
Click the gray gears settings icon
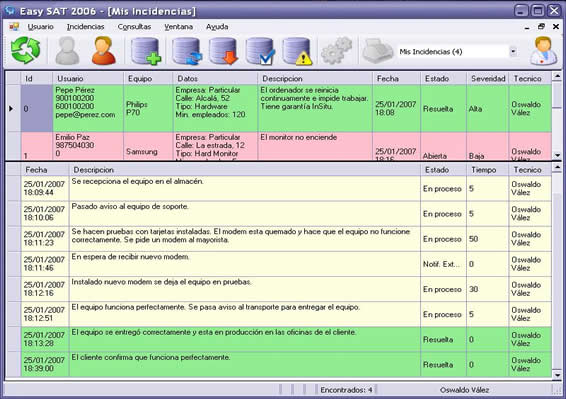click(x=336, y=51)
